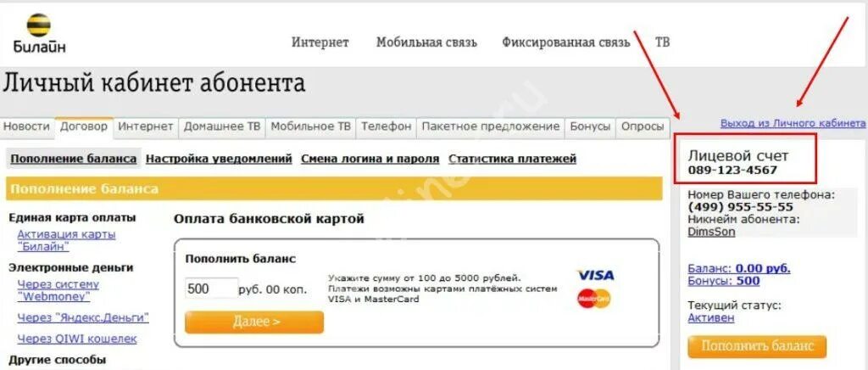The width and height of the screenshot is (868, 370).
Task: Open the Через QIWI кошелек link
Action: (77, 339)
